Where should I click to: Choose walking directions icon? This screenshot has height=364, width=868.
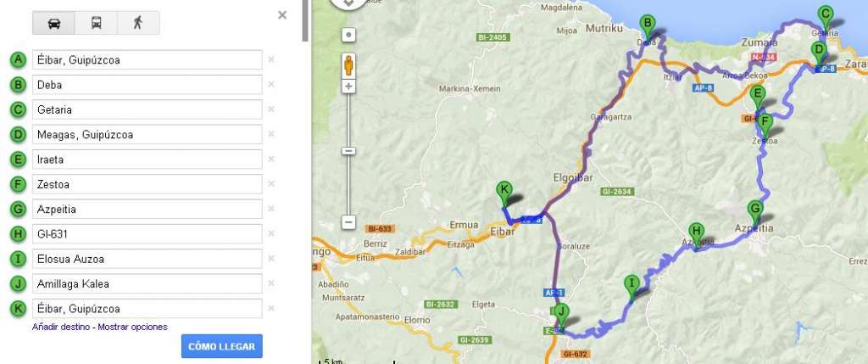138,23
